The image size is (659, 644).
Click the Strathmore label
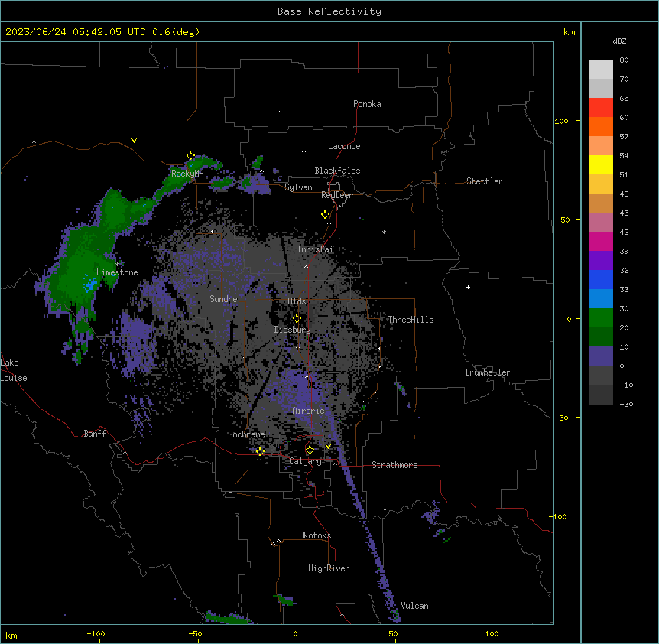(x=394, y=465)
